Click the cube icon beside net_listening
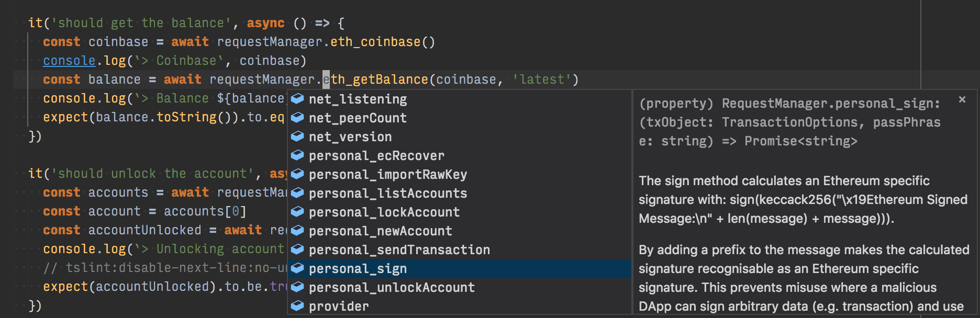This screenshot has width=980, height=318. pyautogui.click(x=297, y=99)
